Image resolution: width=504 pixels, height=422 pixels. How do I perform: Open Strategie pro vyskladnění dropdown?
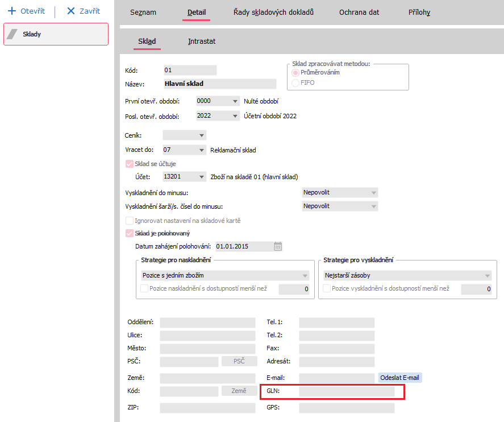click(487, 276)
